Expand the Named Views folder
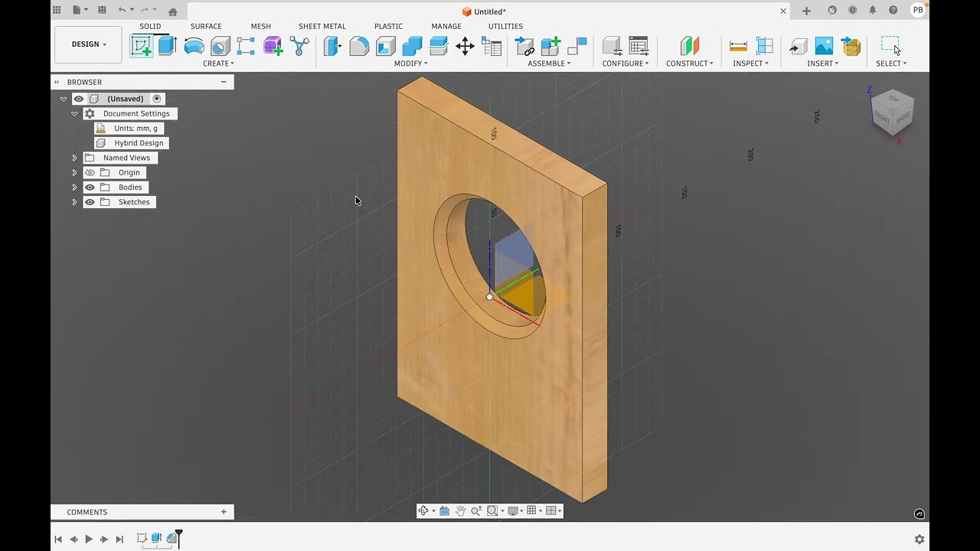This screenshot has width=980, height=551. 74,158
